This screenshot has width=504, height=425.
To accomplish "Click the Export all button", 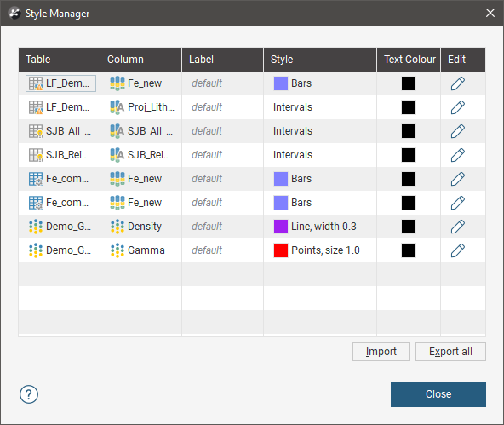I will (x=450, y=352).
